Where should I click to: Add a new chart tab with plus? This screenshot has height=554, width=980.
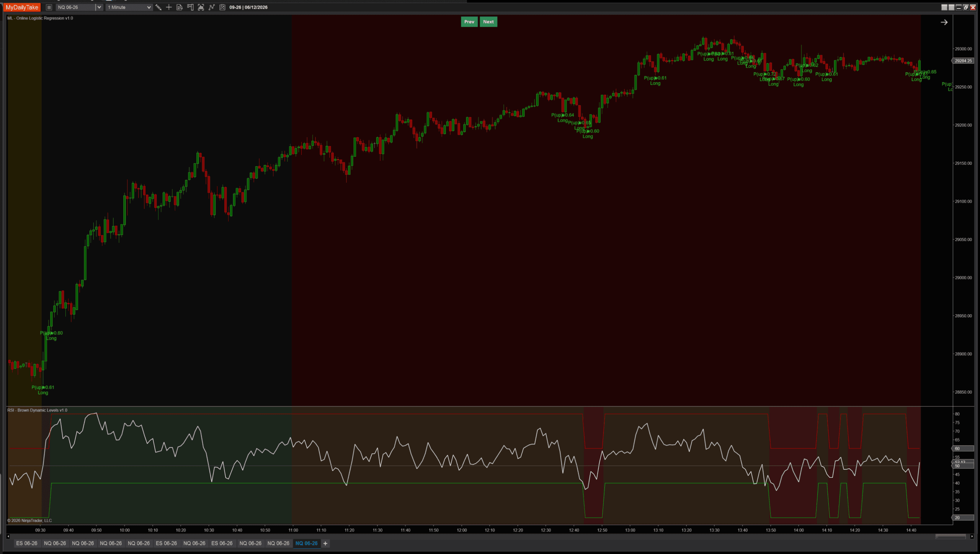pyautogui.click(x=325, y=543)
